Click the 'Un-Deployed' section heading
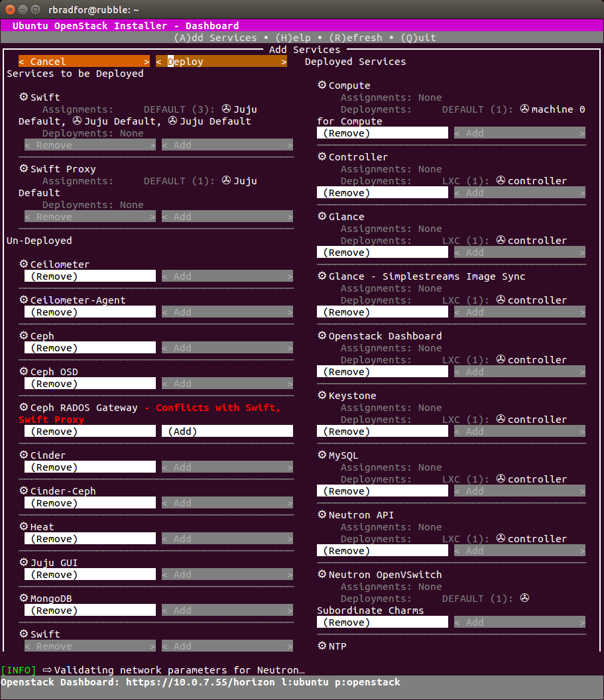This screenshot has height=700, width=604. [39, 240]
